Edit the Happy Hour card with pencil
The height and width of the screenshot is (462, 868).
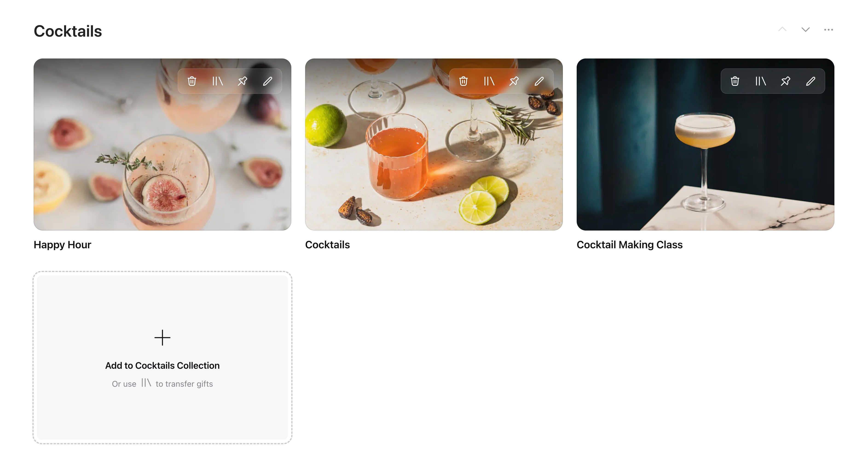(x=268, y=81)
